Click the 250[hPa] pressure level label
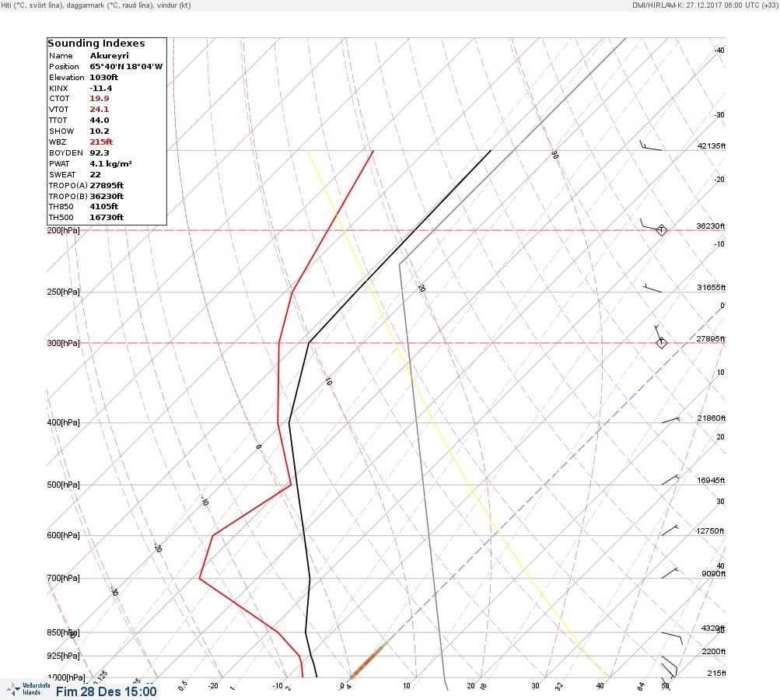 click(x=63, y=292)
